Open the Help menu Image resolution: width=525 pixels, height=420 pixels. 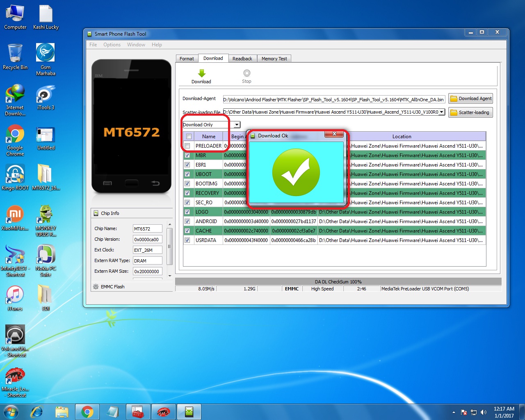click(157, 45)
